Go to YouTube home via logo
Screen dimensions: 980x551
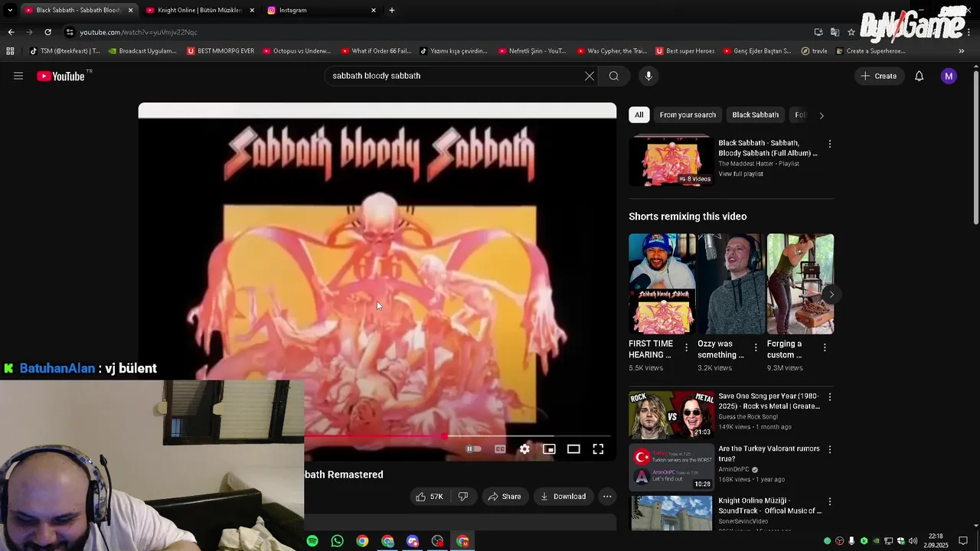(x=60, y=76)
